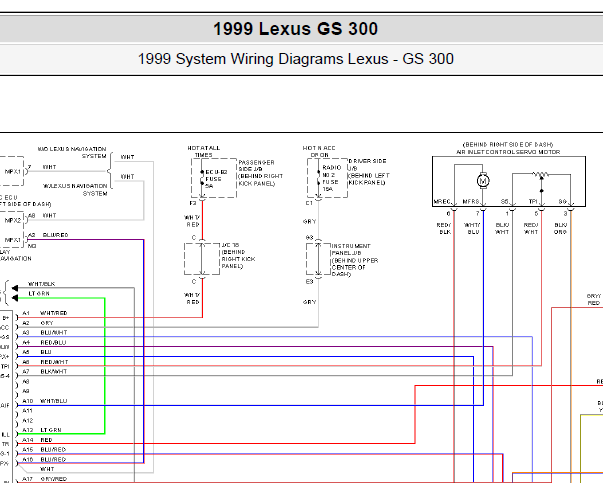Viewport: 603px width, 483px height.
Task: Click the "(BEHIND RIGHT SIDE OF DASH)" note
Action: (x=508, y=145)
